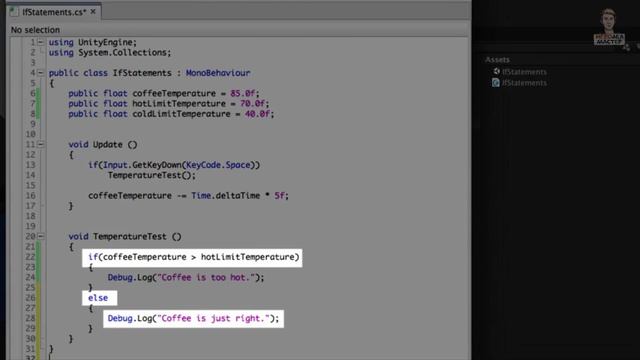Image resolution: width=640 pixels, height=360 pixels.
Task: Click 'void Update ()' declaration
Action: pyautogui.click(x=103, y=144)
